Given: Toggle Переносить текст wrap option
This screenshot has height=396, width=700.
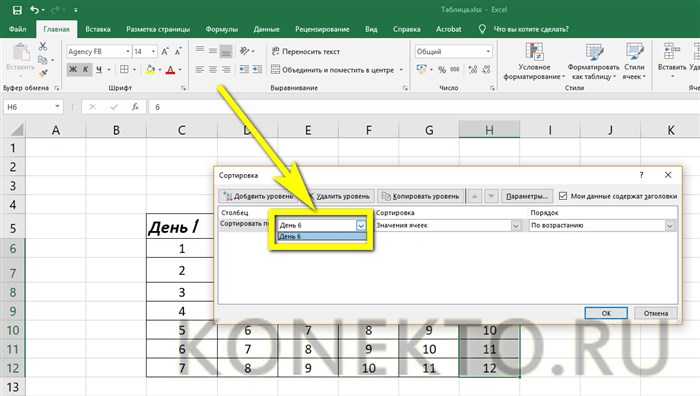Looking at the screenshot, I should point(306,51).
